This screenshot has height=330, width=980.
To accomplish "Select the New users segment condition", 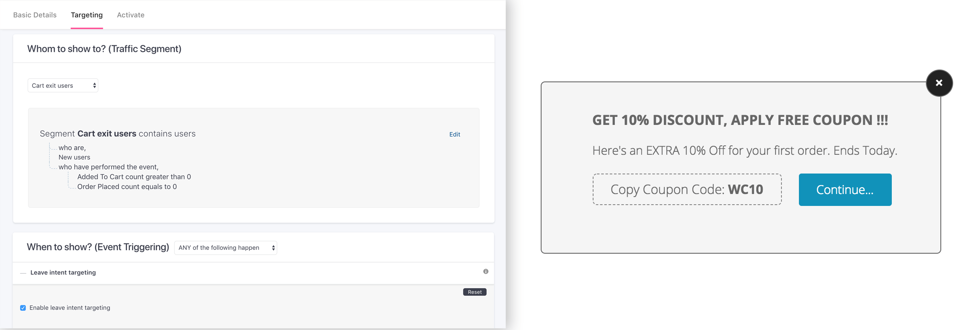I will [x=75, y=157].
